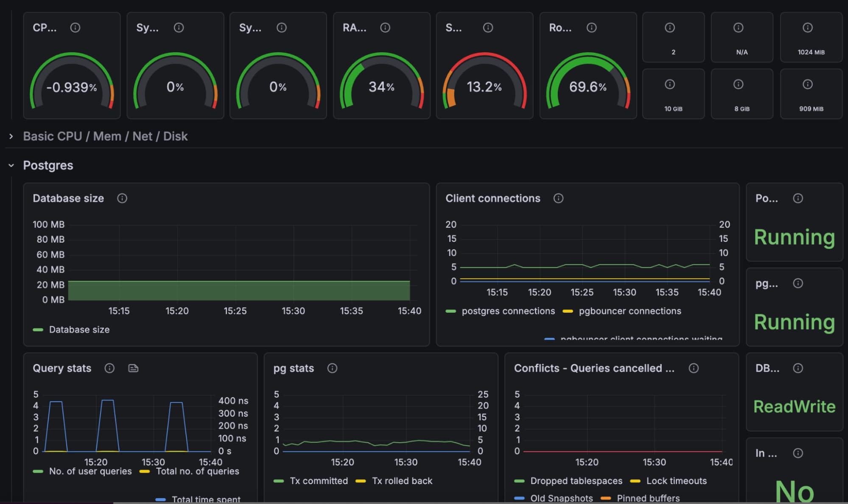
Task: Click the 69.6% gauge value
Action: (588, 87)
